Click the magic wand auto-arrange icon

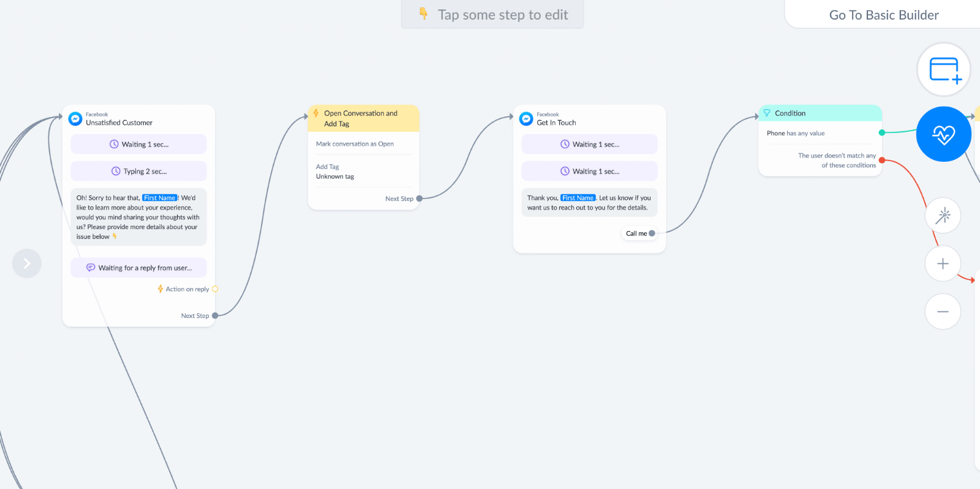coord(943,215)
